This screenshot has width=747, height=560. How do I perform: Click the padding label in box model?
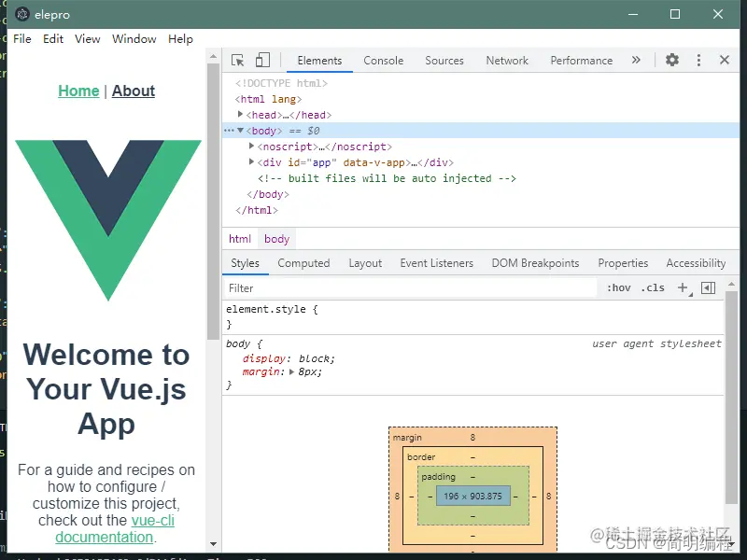click(438, 477)
